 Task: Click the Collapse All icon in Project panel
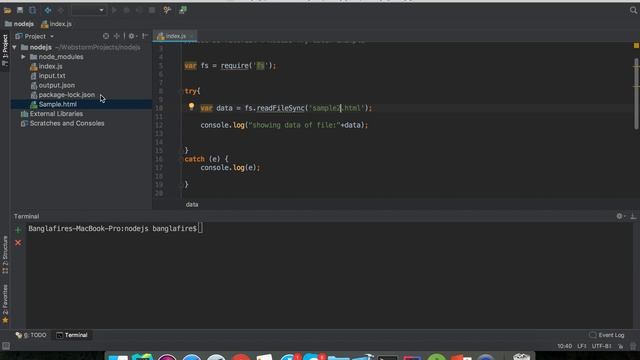[117, 36]
